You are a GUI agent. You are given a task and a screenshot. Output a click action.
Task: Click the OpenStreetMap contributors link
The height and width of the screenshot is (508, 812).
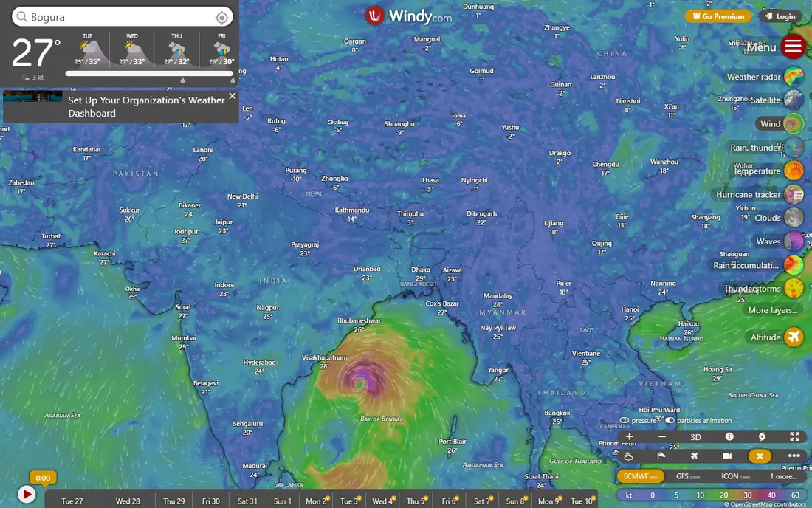(x=768, y=504)
